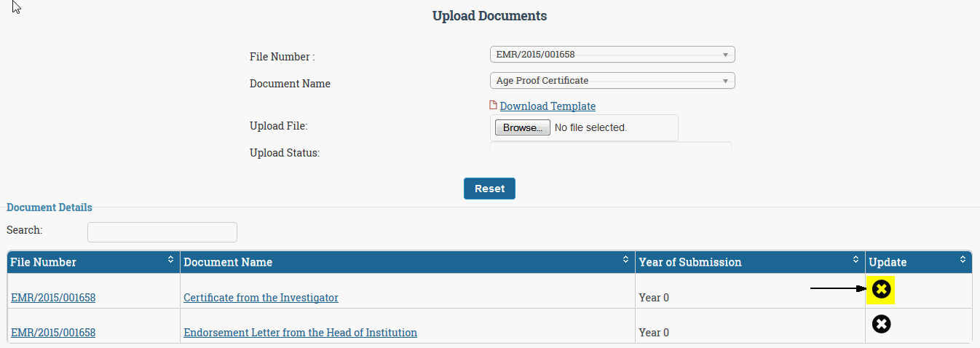Click the sort arrows in Update column header
Image resolution: width=980 pixels, height=348 pixels.
point(963,260)
